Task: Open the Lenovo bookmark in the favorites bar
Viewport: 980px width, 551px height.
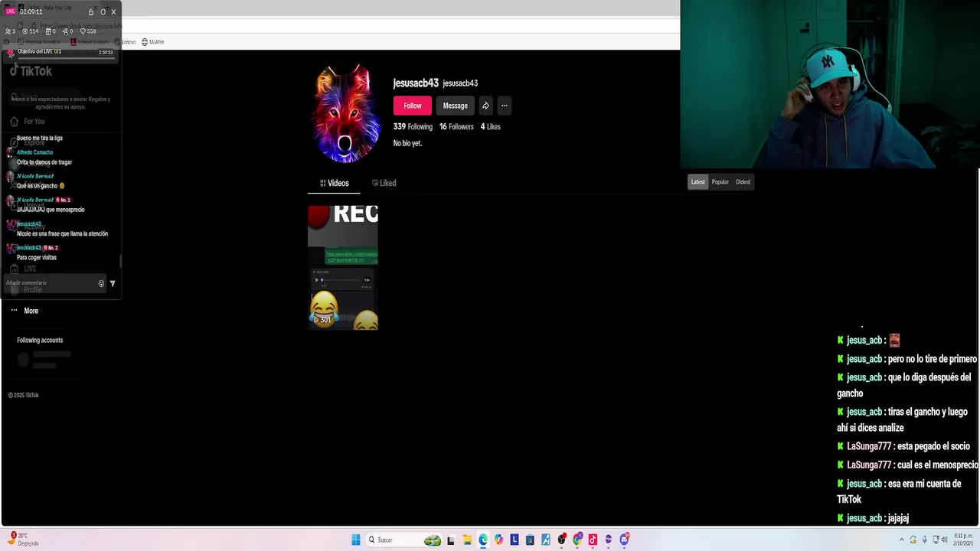Action: click(125, 42)
